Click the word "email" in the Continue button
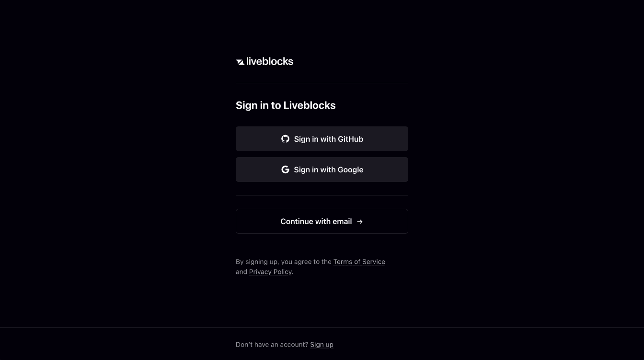The height and width of the screenshot is (360, 644). (x=342, y=221)
